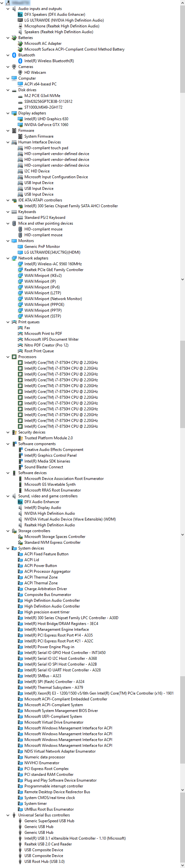The image size is (185, 868).
Task: Select I2C HID Device entry
Action: tap(37, 171)
